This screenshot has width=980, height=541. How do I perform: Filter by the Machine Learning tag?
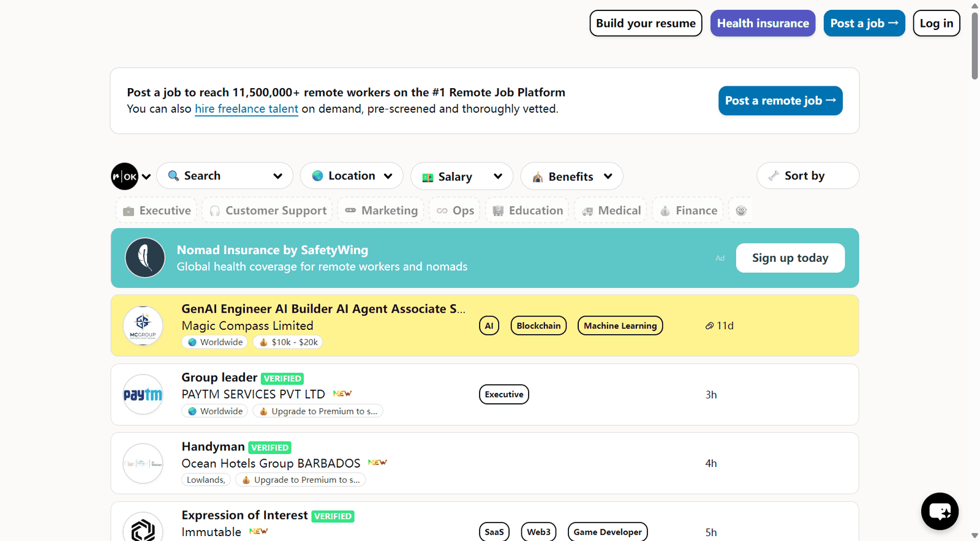pyautogui.click(x=620, y=326)
